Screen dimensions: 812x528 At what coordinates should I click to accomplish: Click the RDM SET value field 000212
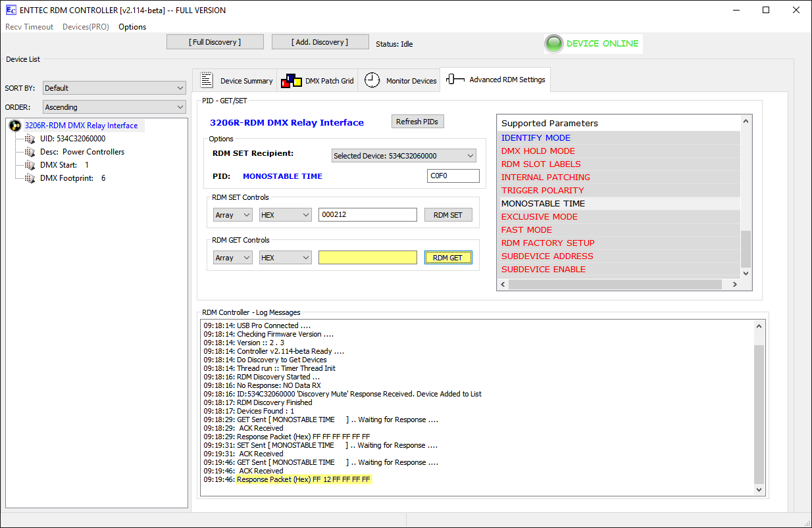point(367,215)
